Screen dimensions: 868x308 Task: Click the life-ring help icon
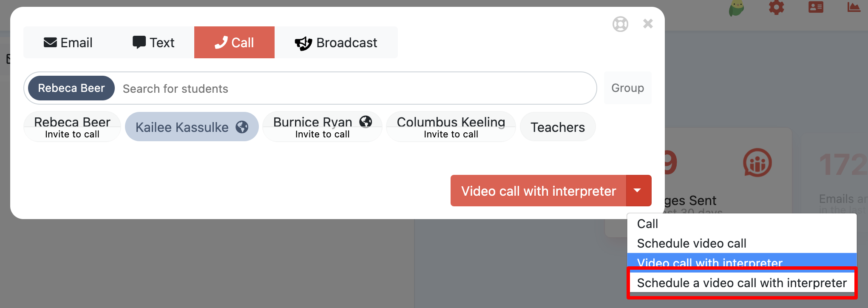[x=620, y=24]
